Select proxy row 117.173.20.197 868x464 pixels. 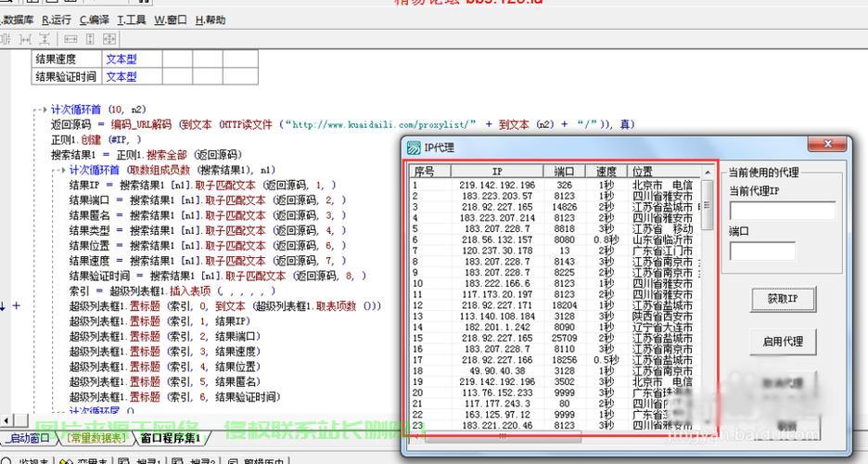tap(555, 294)
